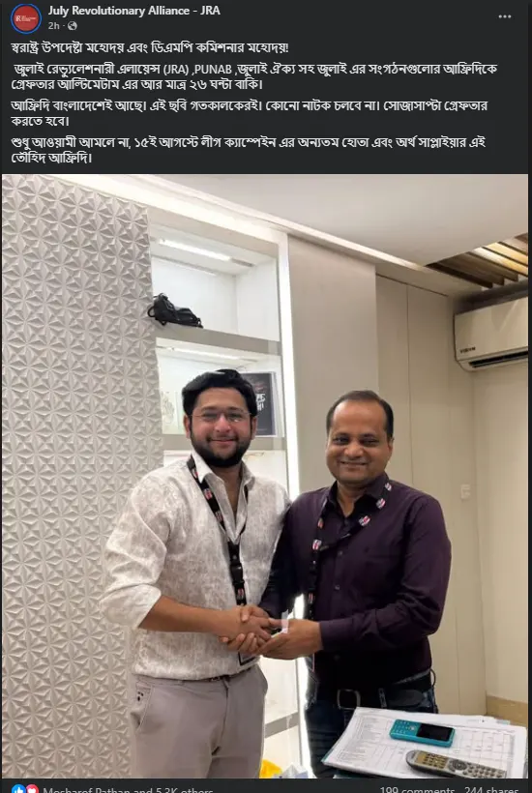Open July Revolutionary Alliance - JRA page
Image resolution: width=532 pixels, height=793 pixels.
click(134, 11)
